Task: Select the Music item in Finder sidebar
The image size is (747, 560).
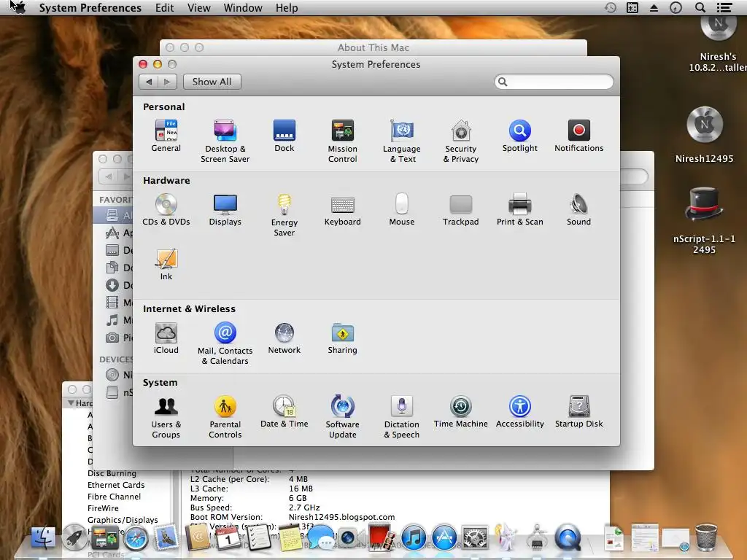Action: click(x=113, y=320)
